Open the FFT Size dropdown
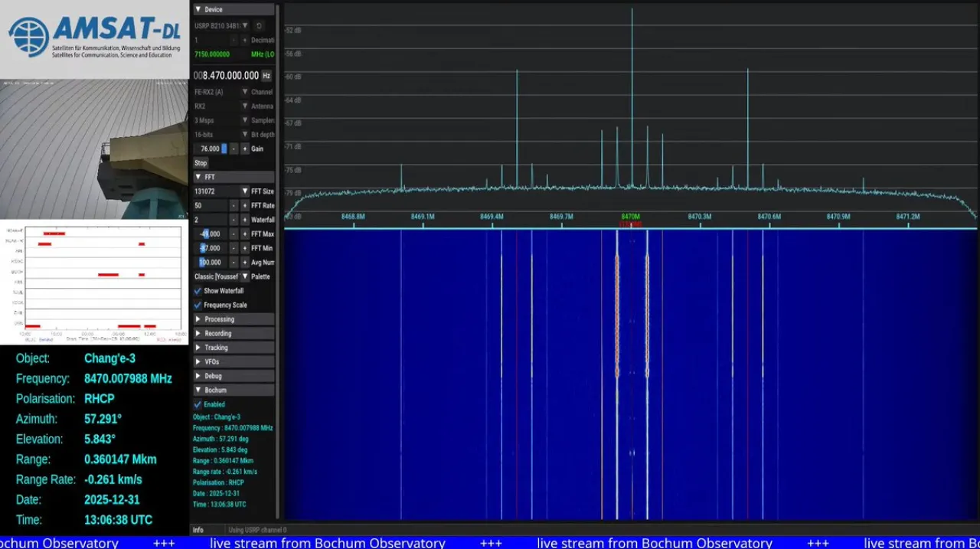 tap(245, 191)
